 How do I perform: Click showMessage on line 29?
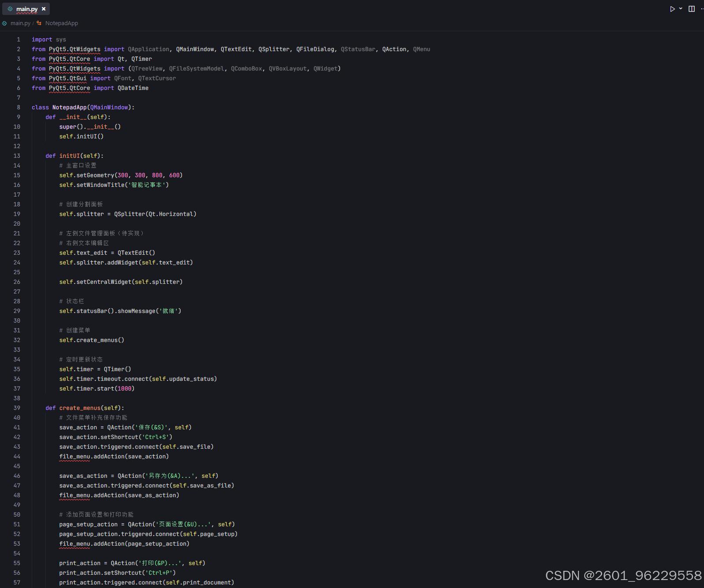point(137,311)
